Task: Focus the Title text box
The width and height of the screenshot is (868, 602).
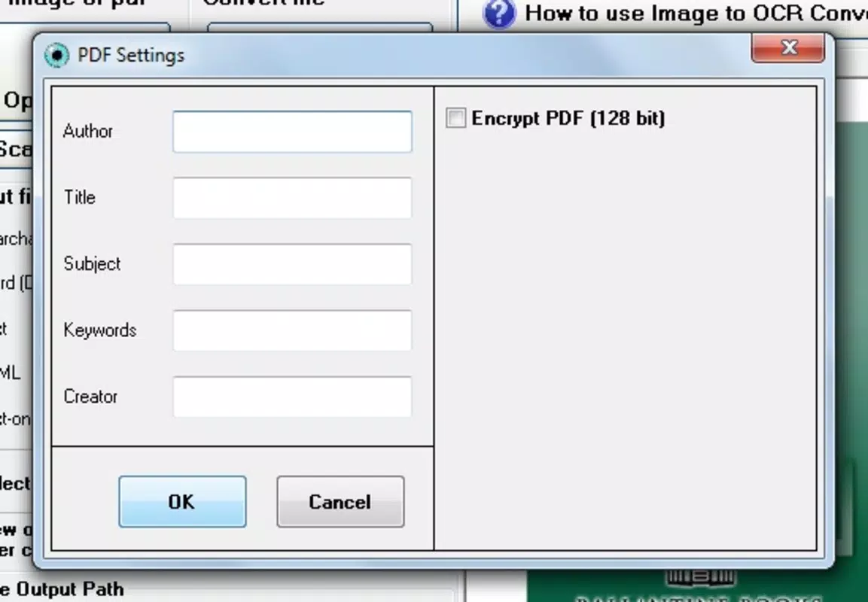Action: [292, 197]
